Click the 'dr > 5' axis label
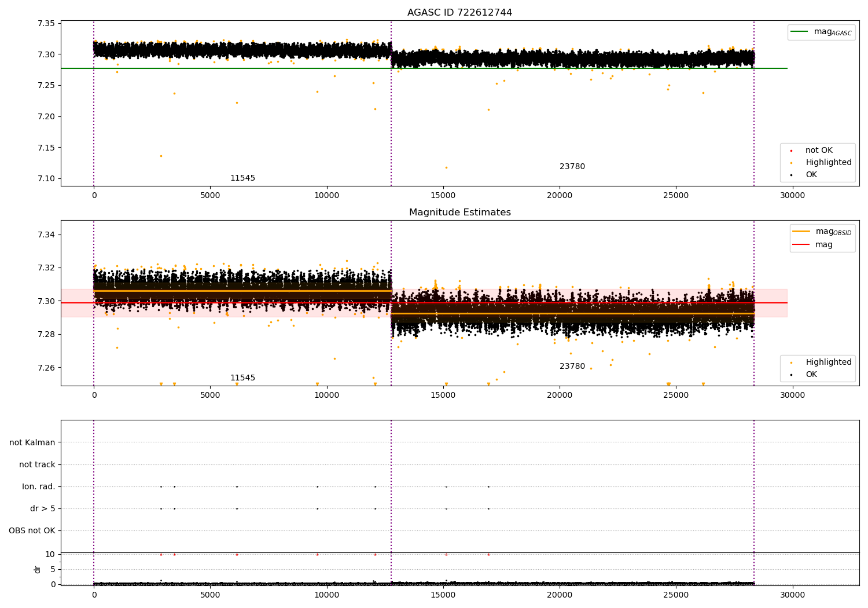Screen dimensions: 868x608 pos(43,508)
